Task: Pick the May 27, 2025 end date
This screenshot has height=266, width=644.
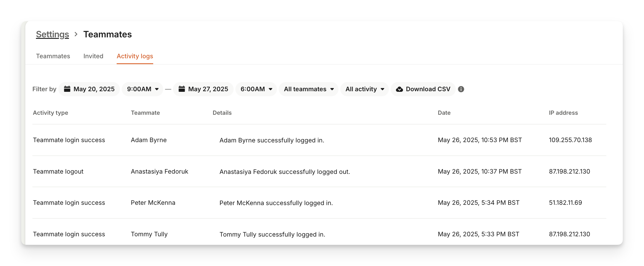Action: pos(208,89)
